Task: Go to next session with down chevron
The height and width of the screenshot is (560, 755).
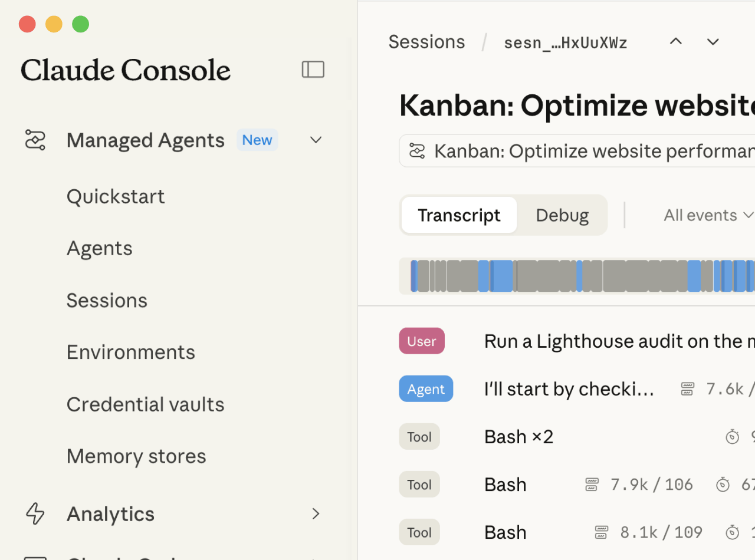Action: click(713, 42)
